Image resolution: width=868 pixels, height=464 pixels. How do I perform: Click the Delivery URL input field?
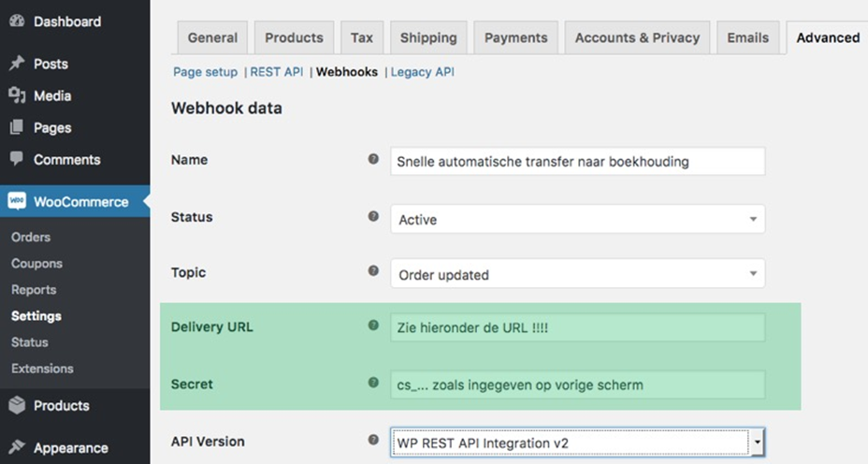tap(578, 327)
